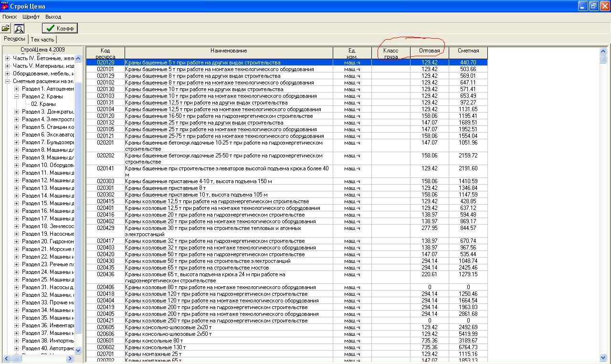Click wholesale price value 220.61
This screenshot has height=364, width=611.
click(x=430, y=274)
